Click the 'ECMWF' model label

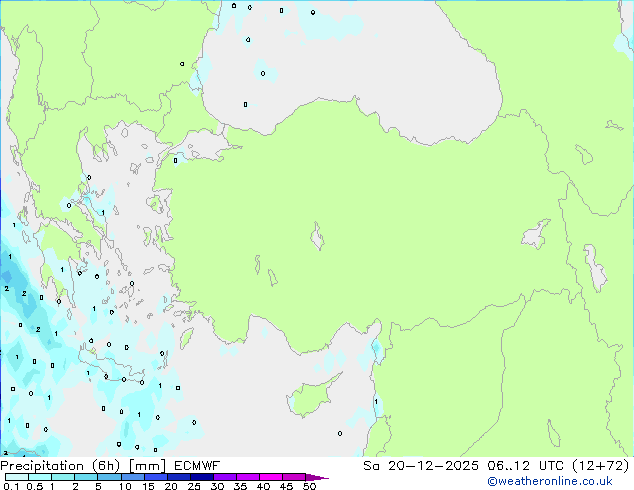(x=197, y=466)
